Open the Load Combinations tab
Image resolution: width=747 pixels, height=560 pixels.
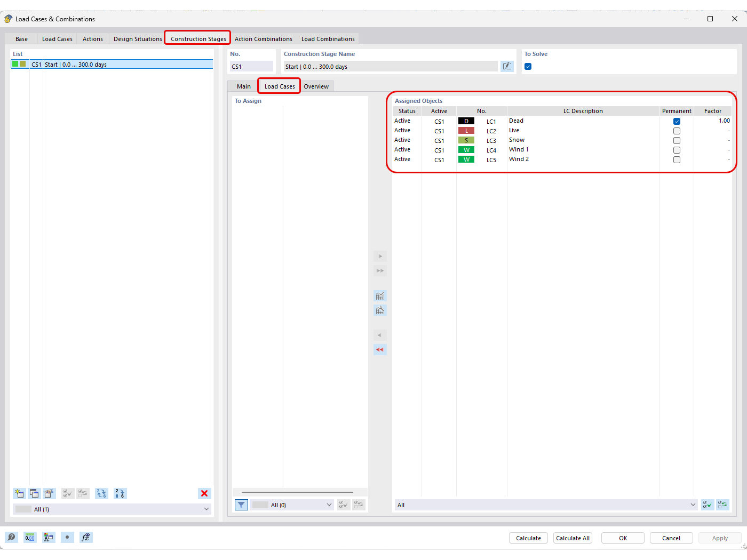tap(328, 39)
